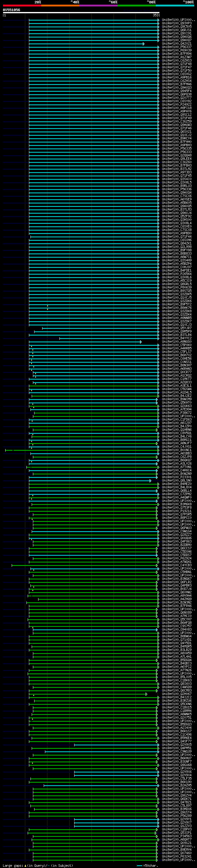Select the UniRef100_P69039 label
This screenshot has height=868, width=197.
pos(177,50)
